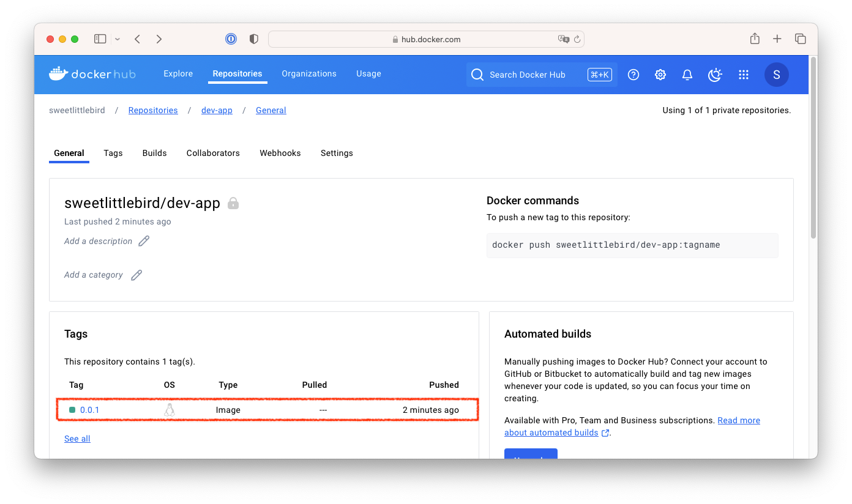Click the search magnifier icon
The image size is (852, 504).
[477, 75]
